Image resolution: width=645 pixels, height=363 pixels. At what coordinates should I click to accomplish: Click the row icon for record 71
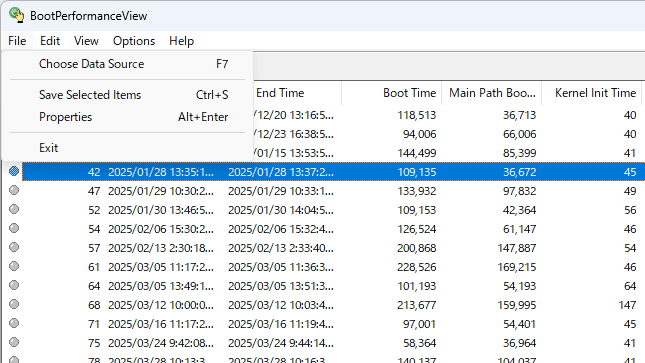(x=14, y=323)
